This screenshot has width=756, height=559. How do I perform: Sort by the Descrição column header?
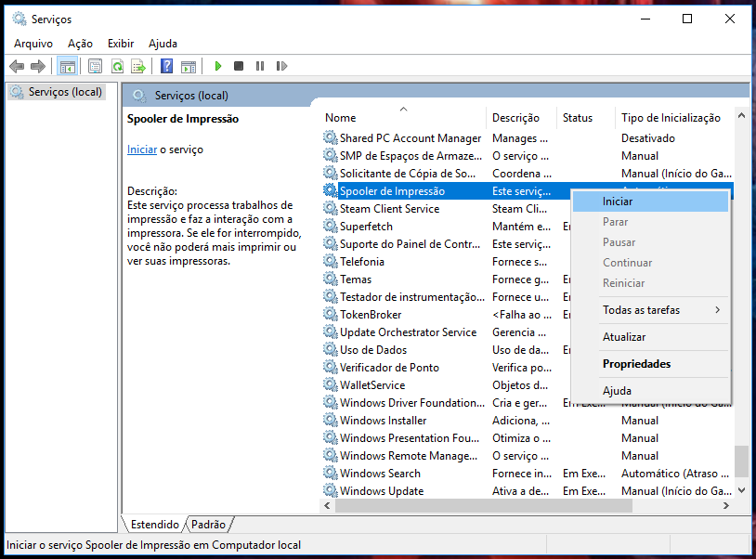point(522,118)
